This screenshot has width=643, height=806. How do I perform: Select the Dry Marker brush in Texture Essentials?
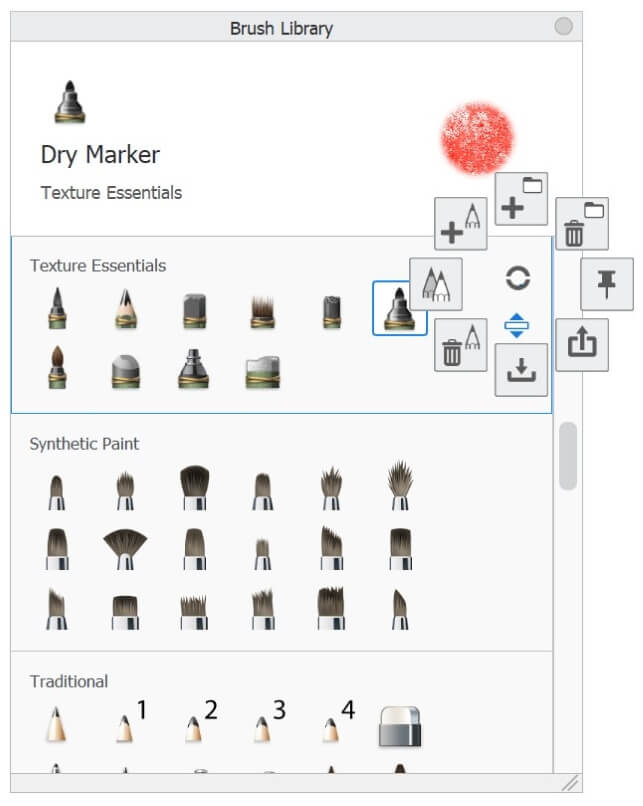tap(399, 308)
